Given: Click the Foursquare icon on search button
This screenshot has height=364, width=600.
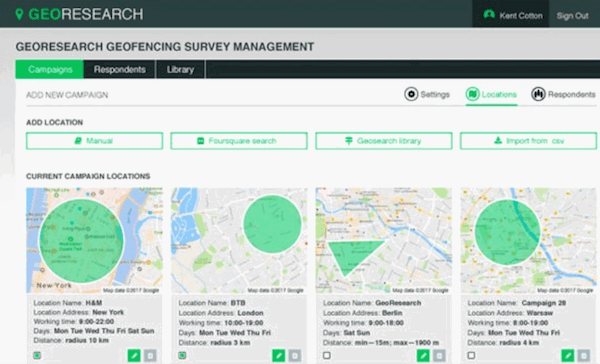Looking at the screenshot, I should pyautogui.click(x=201, y=141).
